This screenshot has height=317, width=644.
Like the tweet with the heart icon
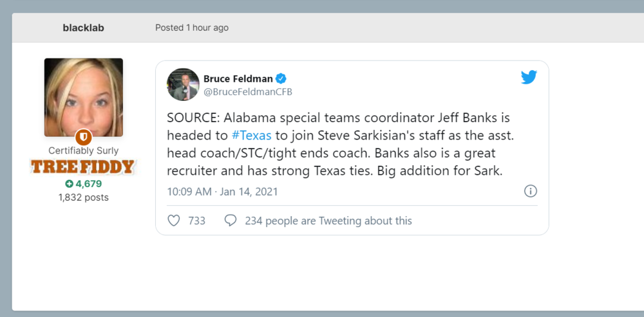[x=173, y=221]
